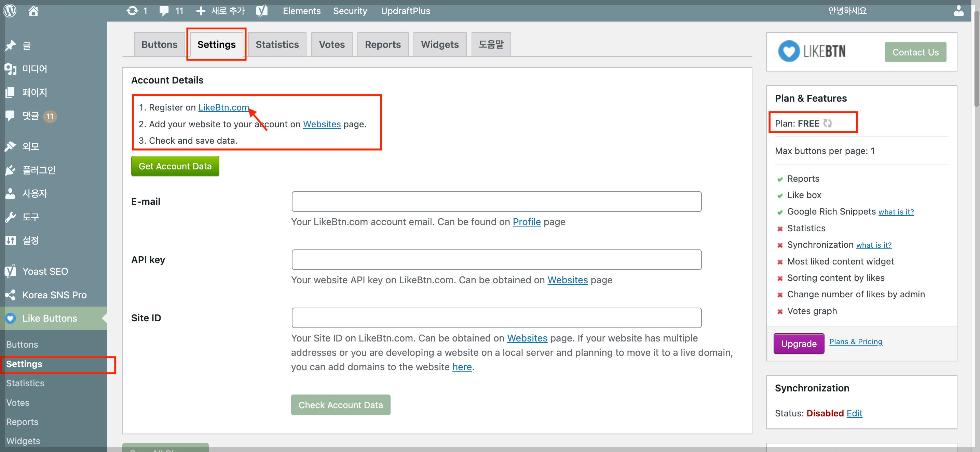Open the 플러그인 plugins menu
This screenshot has width=980, height=452.
[38, 170]
